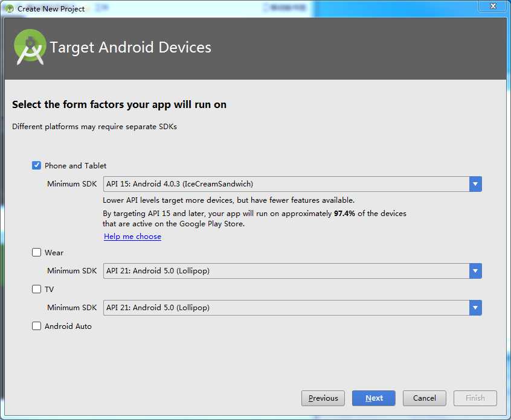Click the TV API 21 Lollipop combo box

click(292, 308)
